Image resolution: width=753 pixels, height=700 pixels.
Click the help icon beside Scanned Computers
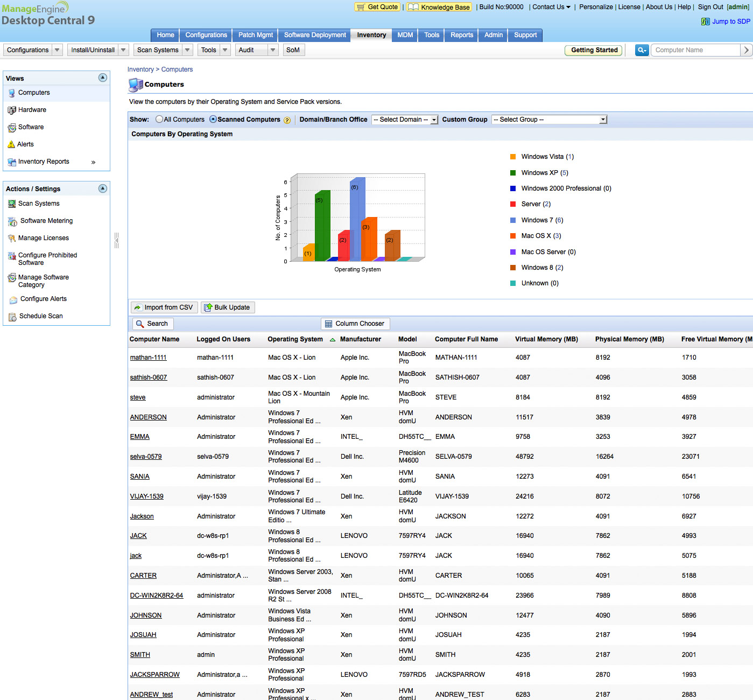(287, 120)
